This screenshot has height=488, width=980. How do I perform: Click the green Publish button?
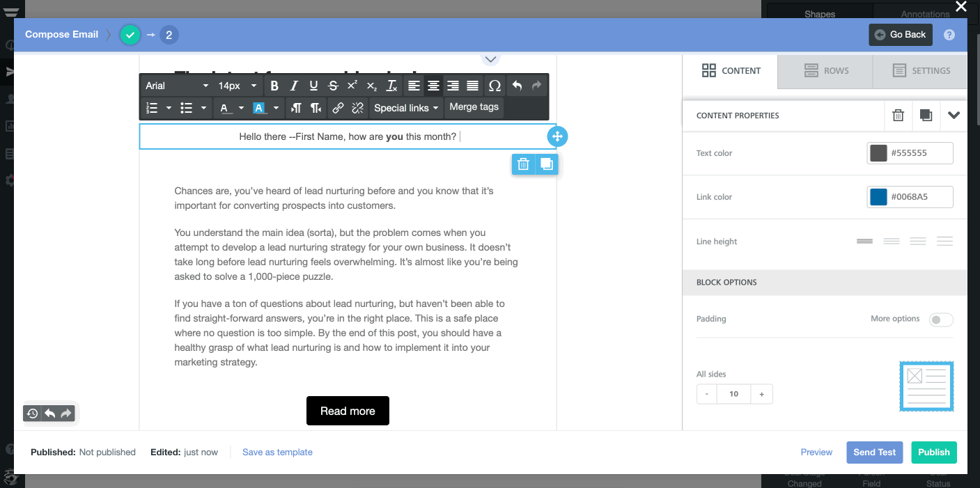934,452
